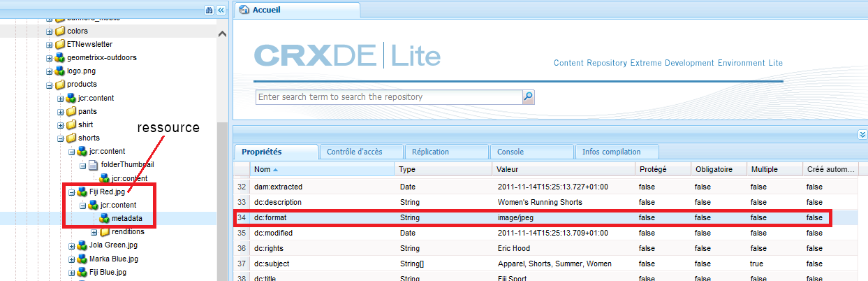Click the shirt folder icon
The image size is (868, 281).
click(x=71, y=124)
